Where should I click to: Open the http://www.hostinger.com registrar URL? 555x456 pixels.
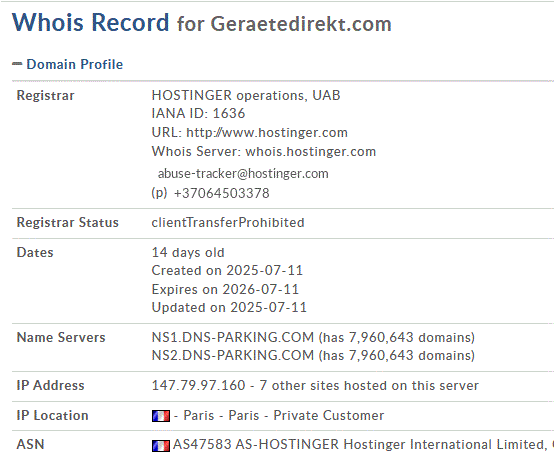pyautogui.click(x=267, y=132)
